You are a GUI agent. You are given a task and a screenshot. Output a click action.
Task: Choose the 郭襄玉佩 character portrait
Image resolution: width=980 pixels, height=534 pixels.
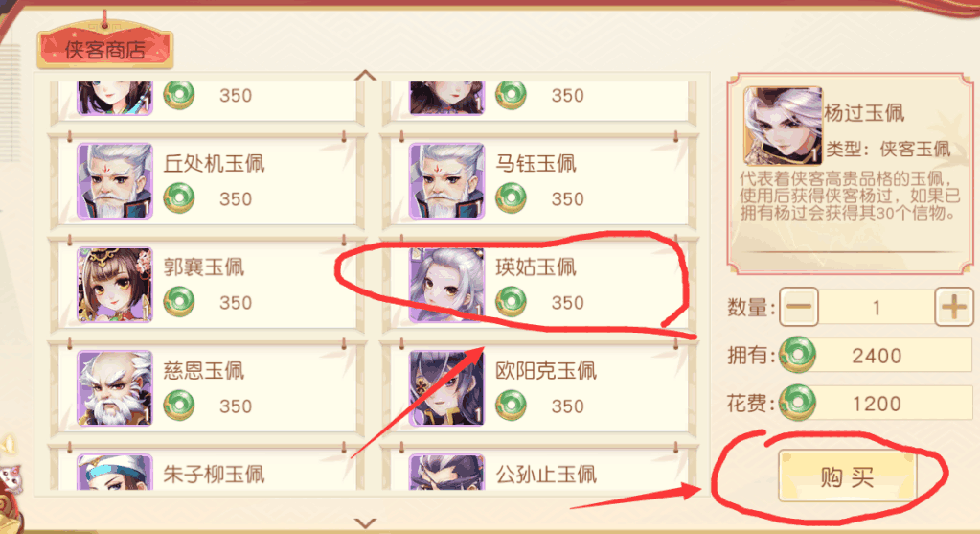(115, 285)
